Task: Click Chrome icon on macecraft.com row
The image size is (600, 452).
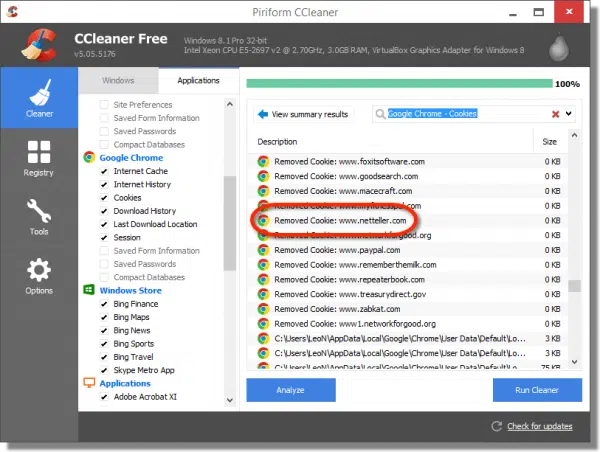Action: (x=263, y=191)
